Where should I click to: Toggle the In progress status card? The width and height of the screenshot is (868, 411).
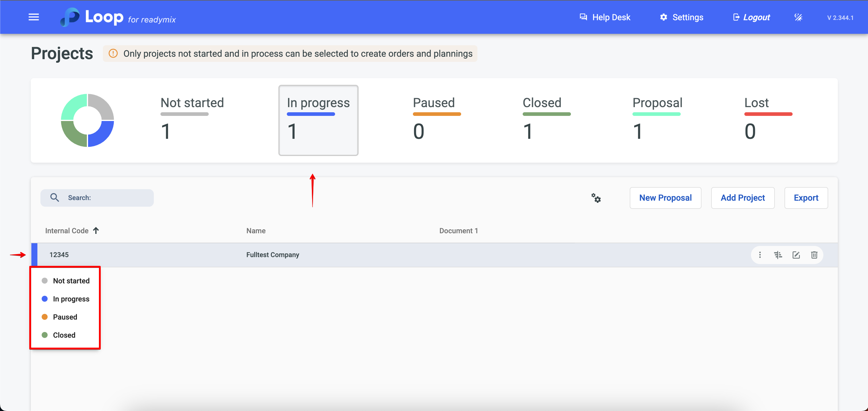318,120
